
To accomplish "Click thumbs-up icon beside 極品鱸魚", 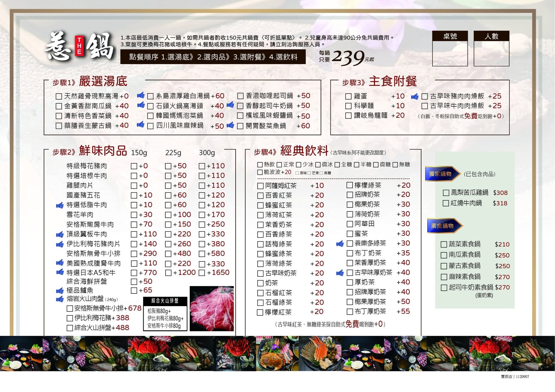I will (x=60, y=291).
